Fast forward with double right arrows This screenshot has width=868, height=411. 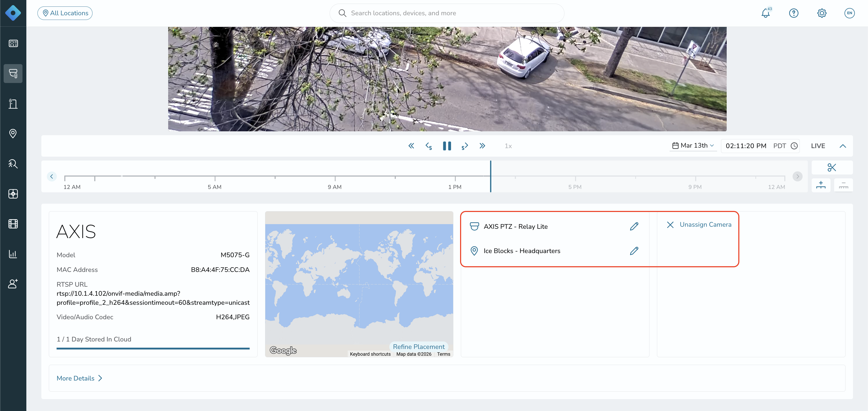click(483, 146)
